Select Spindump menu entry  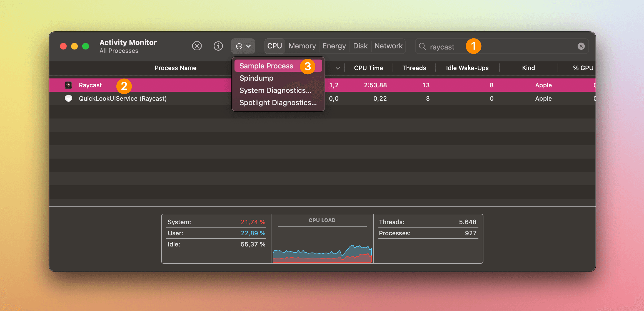256,78
